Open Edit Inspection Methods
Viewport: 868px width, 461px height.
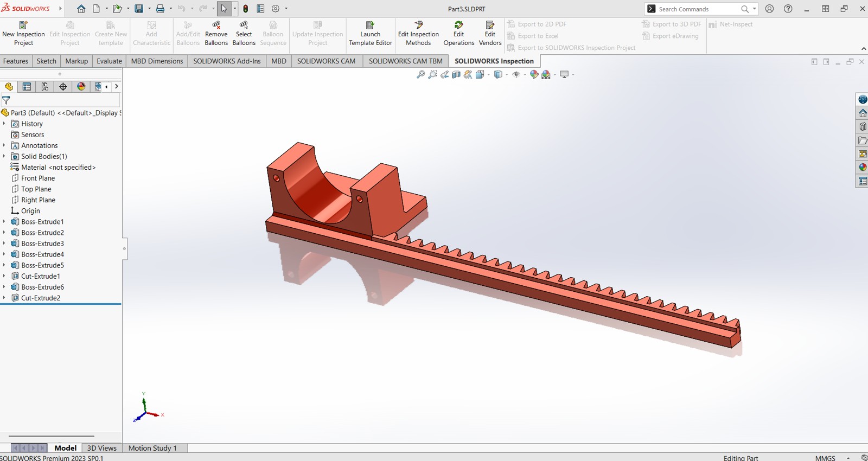click(x=418, y=34)
